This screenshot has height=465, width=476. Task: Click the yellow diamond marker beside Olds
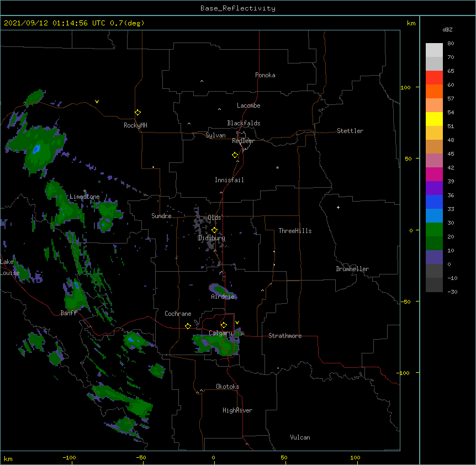click(214, 230)
